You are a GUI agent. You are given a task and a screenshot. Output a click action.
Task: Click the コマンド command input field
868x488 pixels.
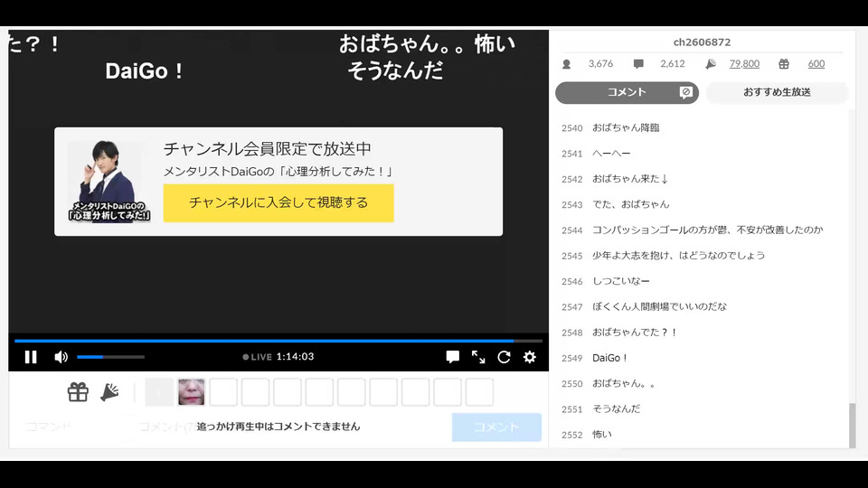72,427
